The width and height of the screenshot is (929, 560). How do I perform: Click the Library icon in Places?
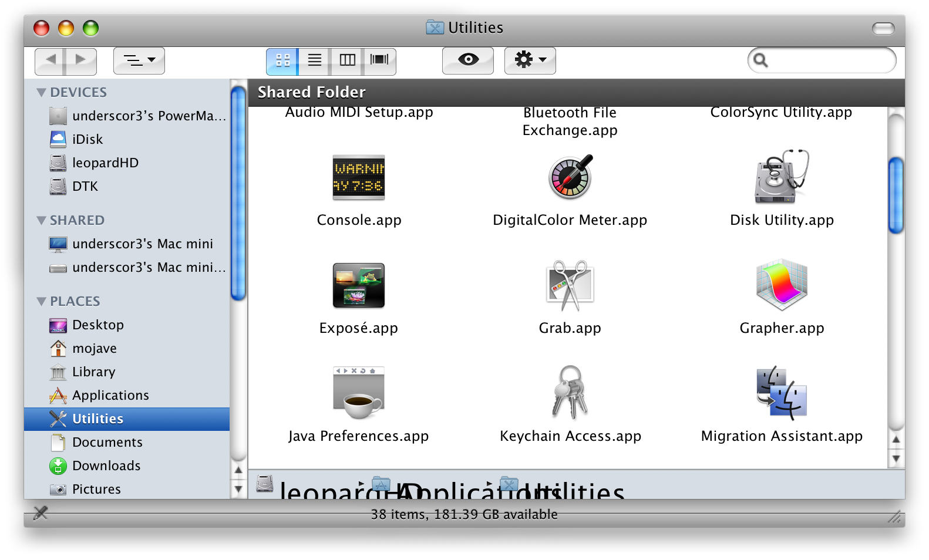tap(58, 372)
